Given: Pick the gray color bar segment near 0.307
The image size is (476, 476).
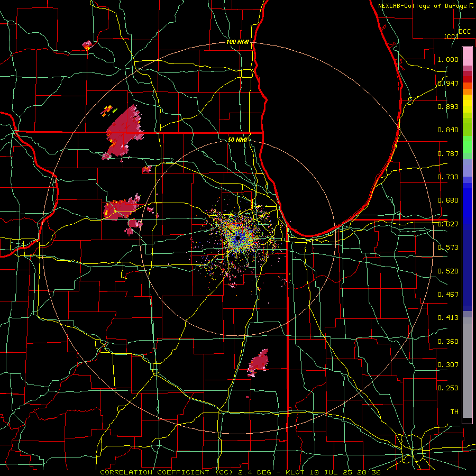Looking at the screenshot, I should point(467,369).
